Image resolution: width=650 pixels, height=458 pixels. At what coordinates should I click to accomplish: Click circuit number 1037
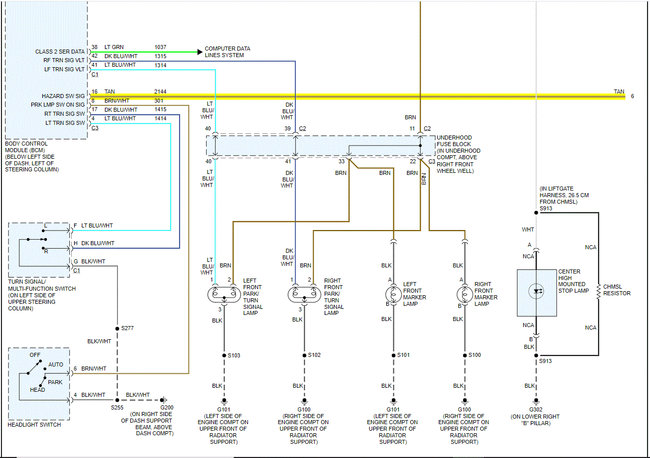click(x=160, y=47)
